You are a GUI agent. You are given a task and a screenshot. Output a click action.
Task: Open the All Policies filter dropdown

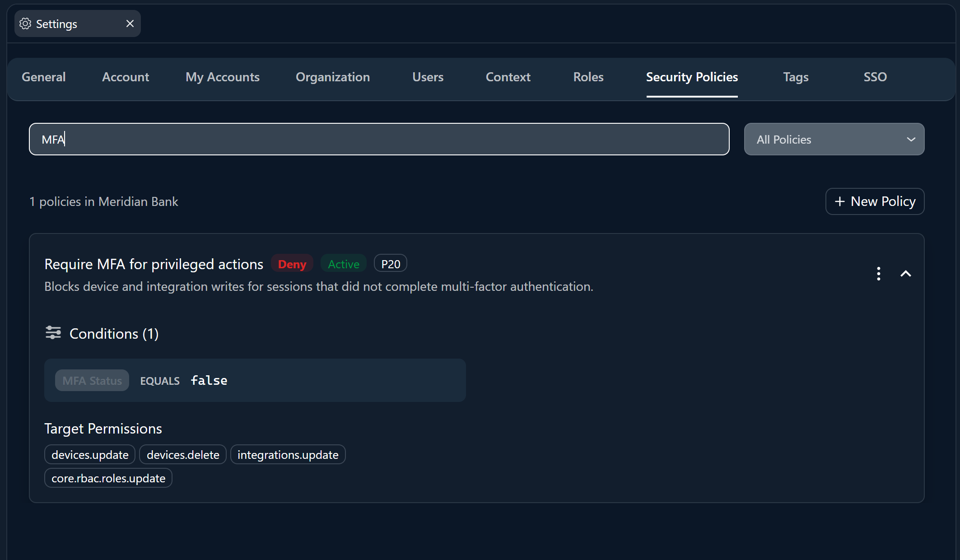(834, 139)
